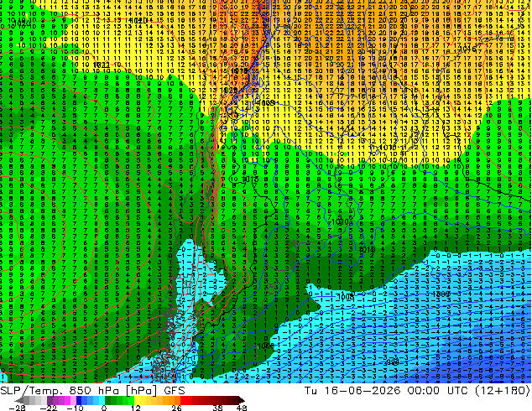
Task: Click the "[hPa]" unit label in the title
Action: click(x=141, y=391)
